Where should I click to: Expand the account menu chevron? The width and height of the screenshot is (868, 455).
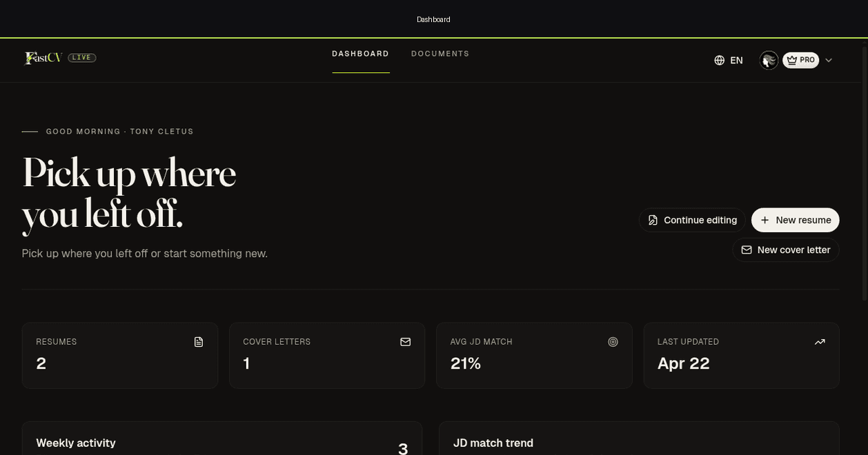click(x=829, y=61)
